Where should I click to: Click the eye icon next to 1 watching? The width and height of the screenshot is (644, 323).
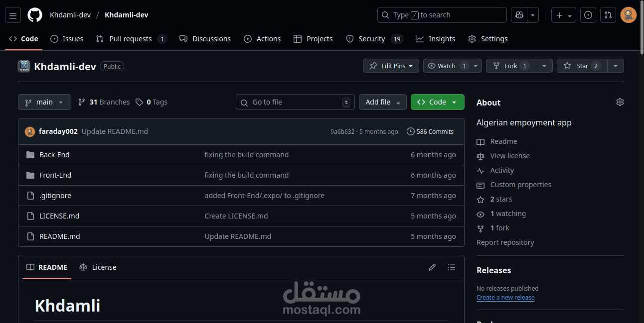click(x=481, y=214)
